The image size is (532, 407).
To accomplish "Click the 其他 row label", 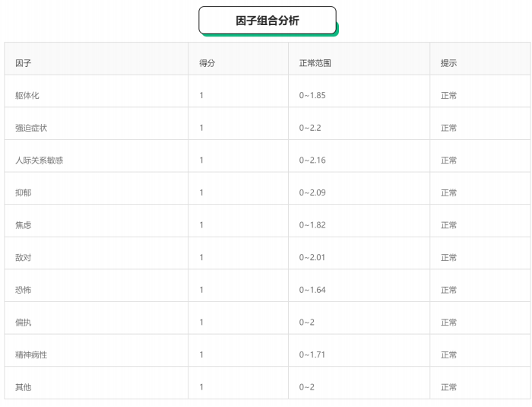I will (23, 387).
